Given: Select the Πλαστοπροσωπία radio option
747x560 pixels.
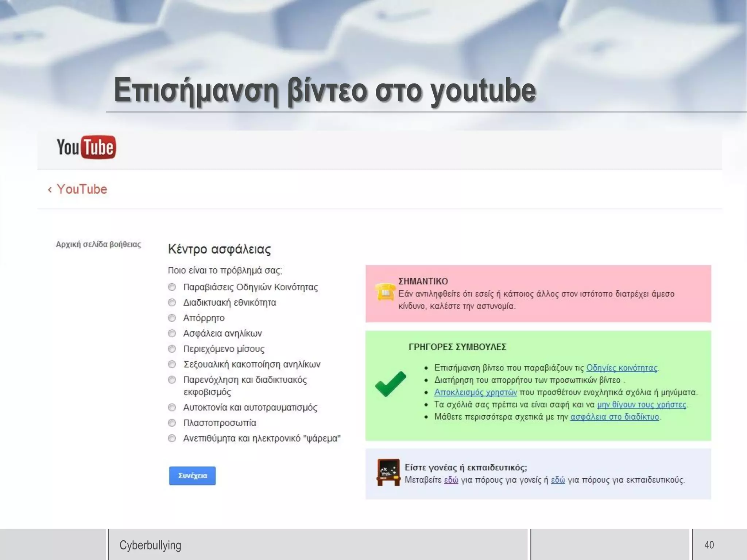Looking at the screenshot, I should [x=172, y=423].
